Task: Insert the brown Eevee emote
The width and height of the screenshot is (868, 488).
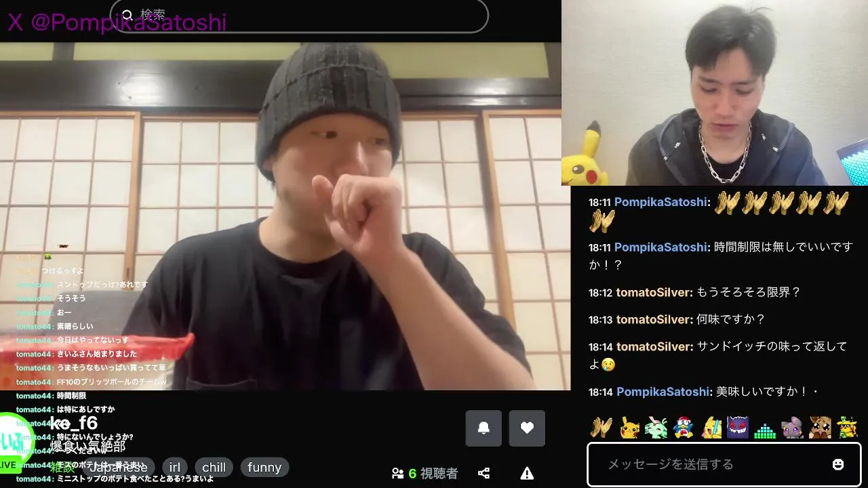Action: tap(820, 427)
